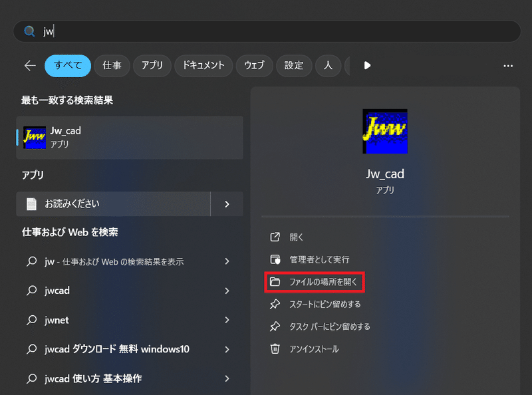Click the open external icon beside 開く

(275, 237)
